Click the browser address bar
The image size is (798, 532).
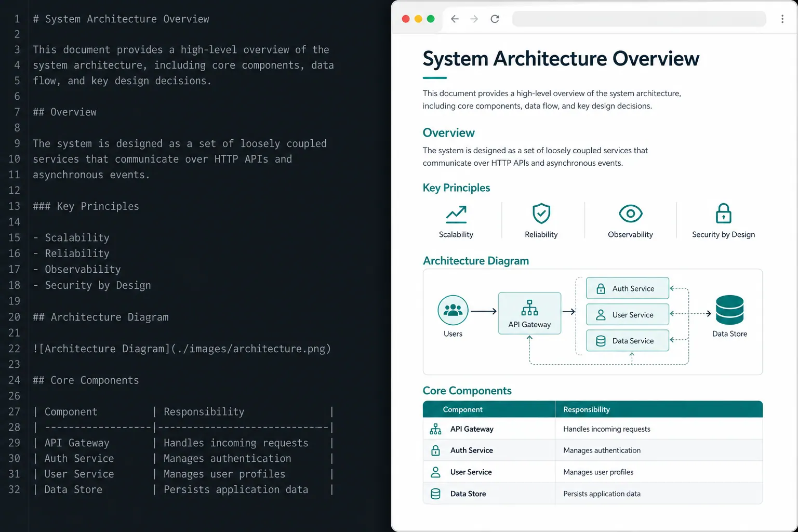[639, 19]
